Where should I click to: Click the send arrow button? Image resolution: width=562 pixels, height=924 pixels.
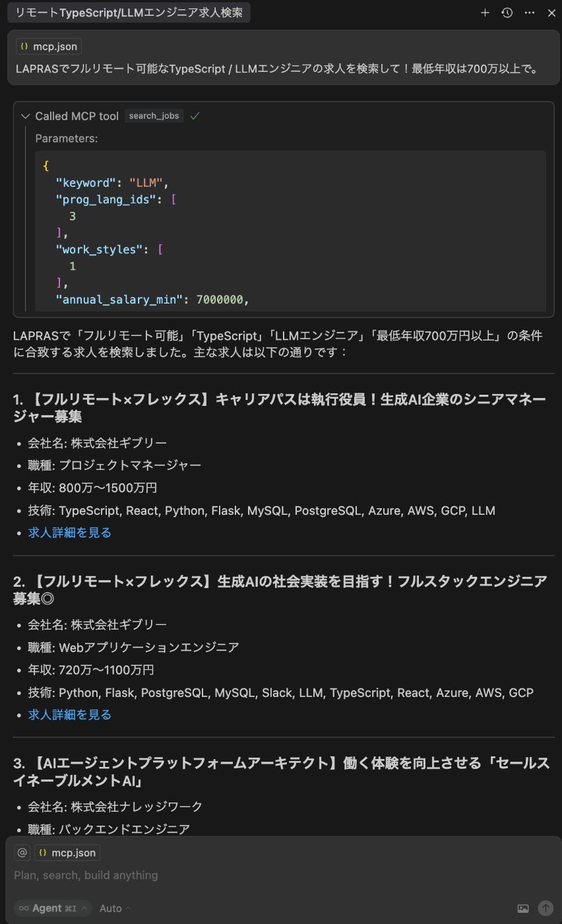(x=546, y=908)
